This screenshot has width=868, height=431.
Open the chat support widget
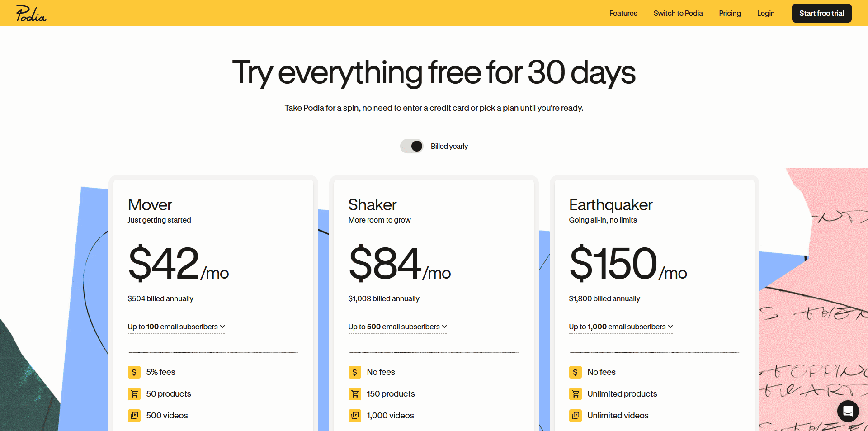tap(848, 411)
